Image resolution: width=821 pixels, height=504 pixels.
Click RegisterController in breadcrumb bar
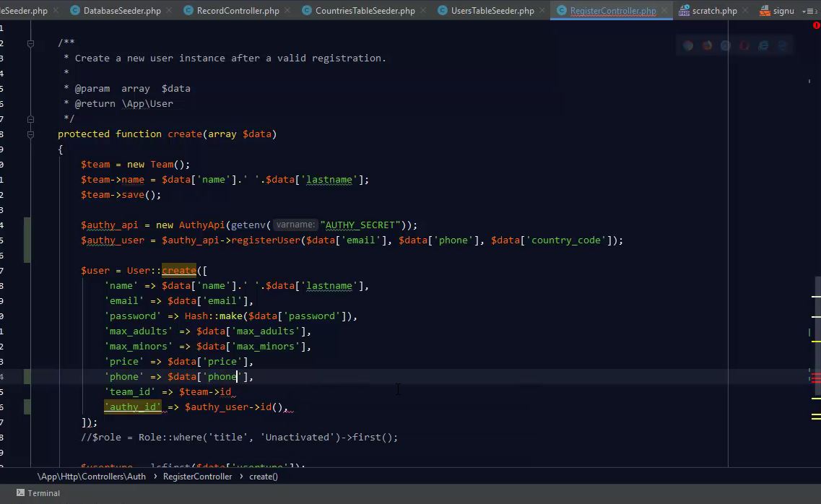tap(197, 477)
